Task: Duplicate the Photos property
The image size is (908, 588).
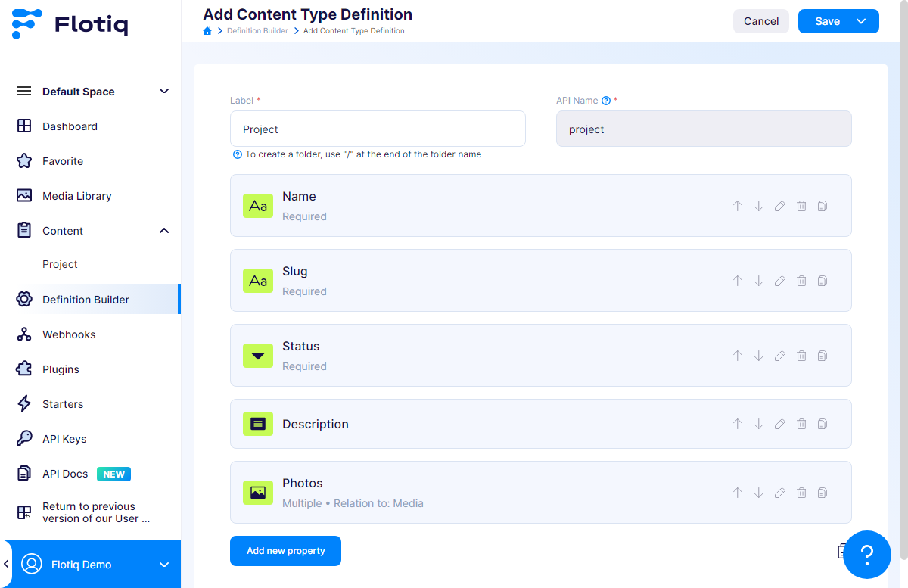Action: pos(822,493)
